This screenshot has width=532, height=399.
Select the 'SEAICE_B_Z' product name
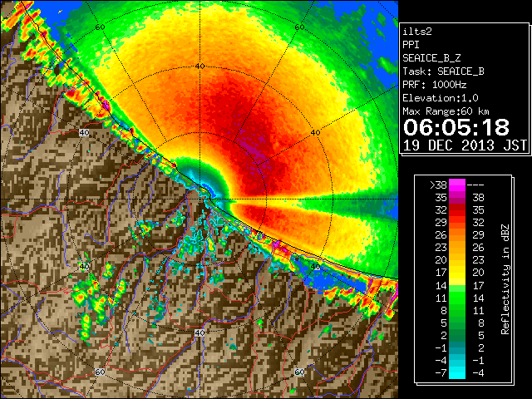tap(431, 58)
